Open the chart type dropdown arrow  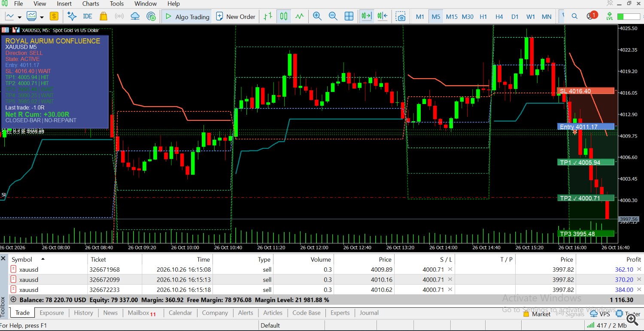pos(20,17)
